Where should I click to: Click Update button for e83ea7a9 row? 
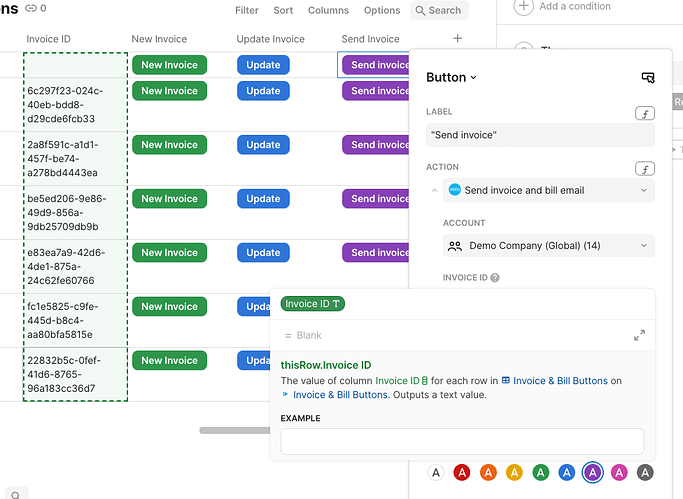263,253
